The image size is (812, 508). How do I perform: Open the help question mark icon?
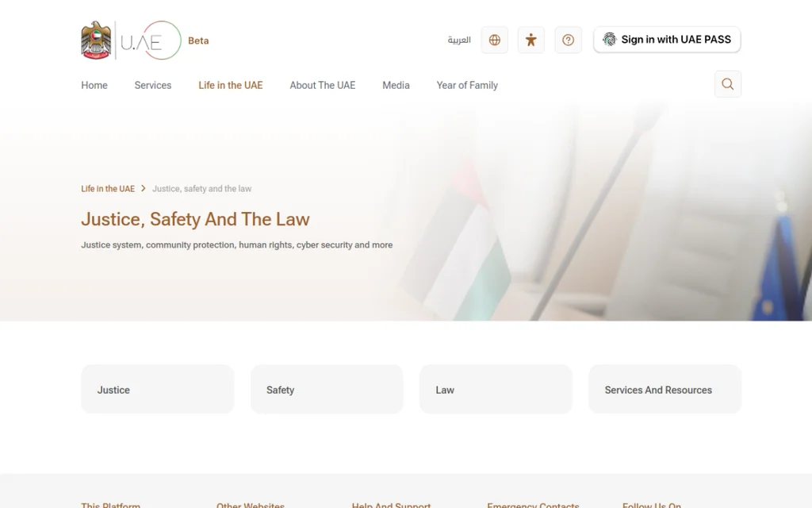pos(568,40)
